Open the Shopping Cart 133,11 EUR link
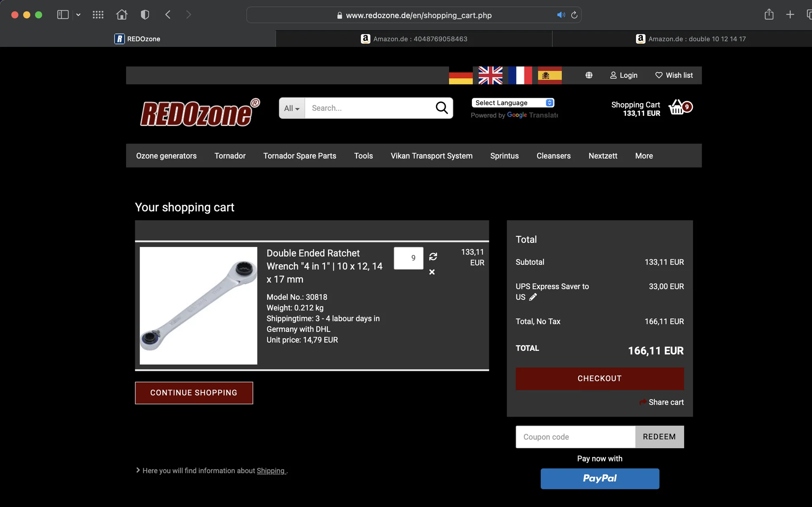This screenshot has height=507, width=812. click(636, 109)
